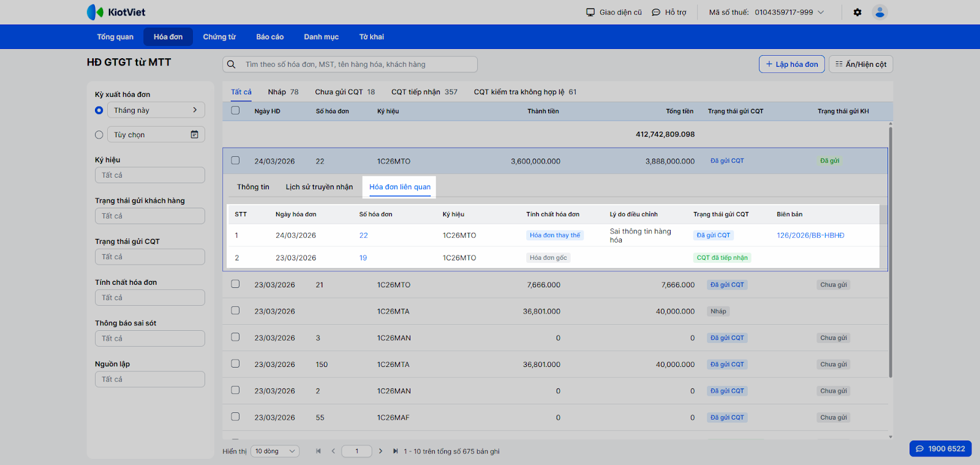Screen dimensions: 980x465
Task: Open the settings gear icon
Action: (858, 12)
